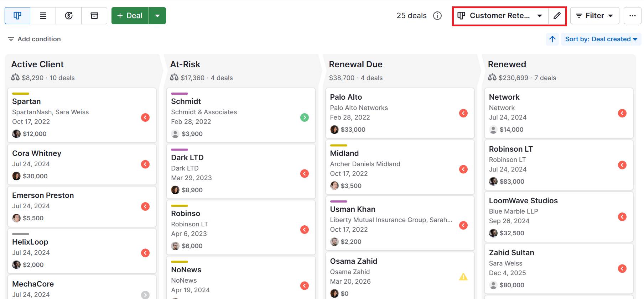Click the purple label bar on Dark LTD

click(x=180, y=149)
